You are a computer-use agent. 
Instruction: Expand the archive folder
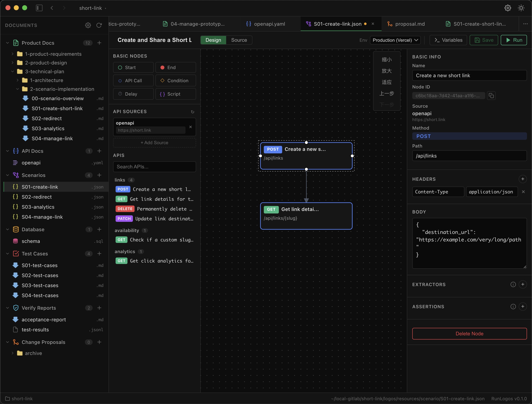coord(13,353)
